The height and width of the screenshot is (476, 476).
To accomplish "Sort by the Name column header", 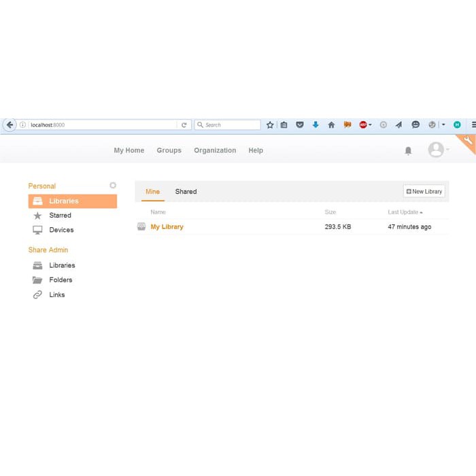I will [158, 212].
